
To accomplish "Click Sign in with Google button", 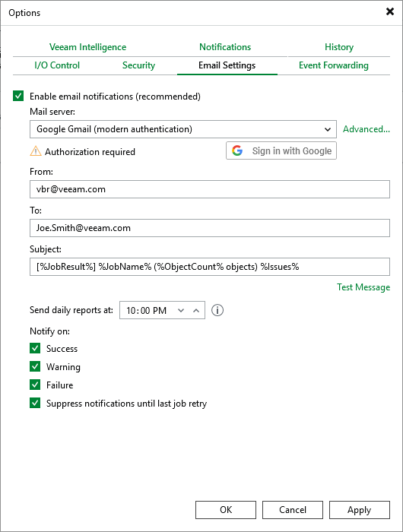I will point(281,150).
